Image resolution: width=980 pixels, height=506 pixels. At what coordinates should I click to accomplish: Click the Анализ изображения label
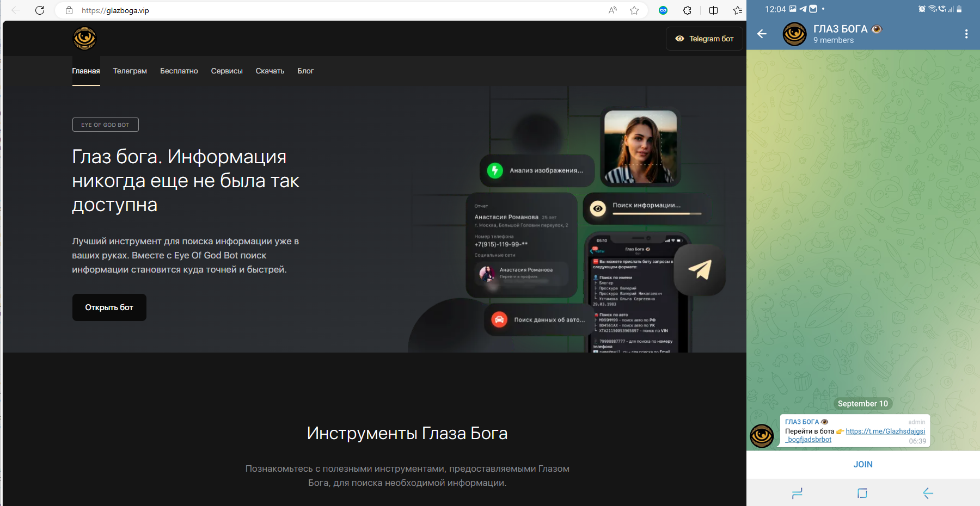coord(547,171)
